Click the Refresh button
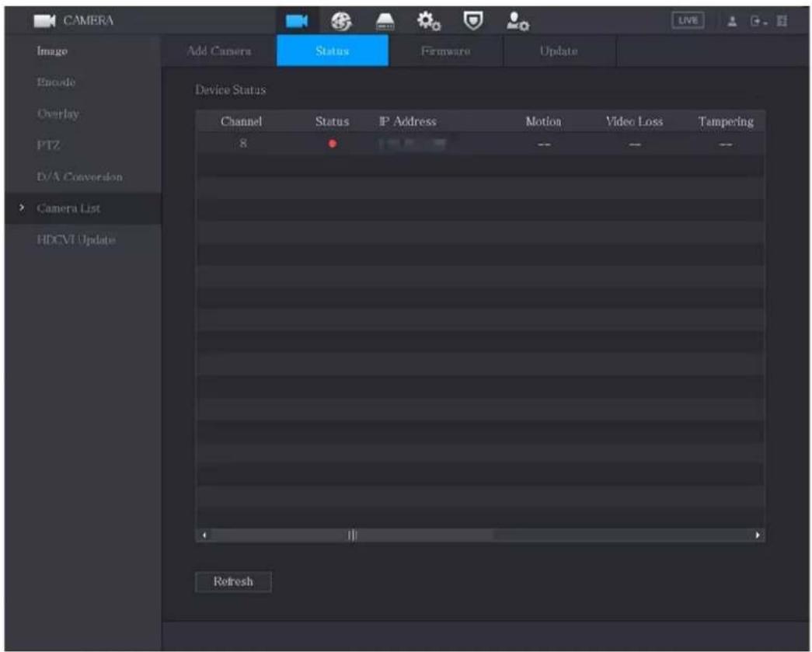Screen dimensions: 812x652 tap(233, 581)
